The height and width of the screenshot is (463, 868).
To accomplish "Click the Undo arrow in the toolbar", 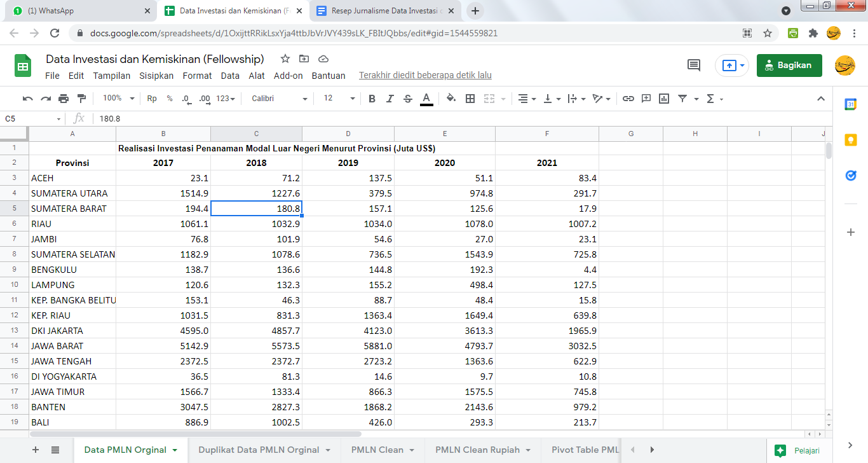I will (x=27, y=99).
